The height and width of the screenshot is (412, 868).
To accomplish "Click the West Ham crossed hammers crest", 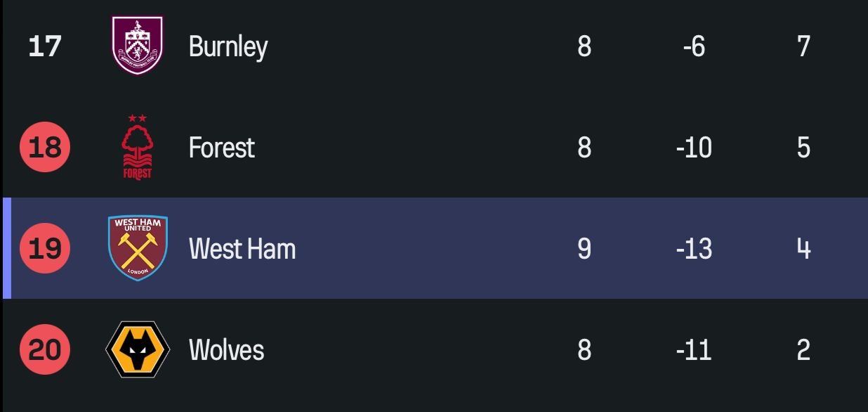I will (138, 248).
